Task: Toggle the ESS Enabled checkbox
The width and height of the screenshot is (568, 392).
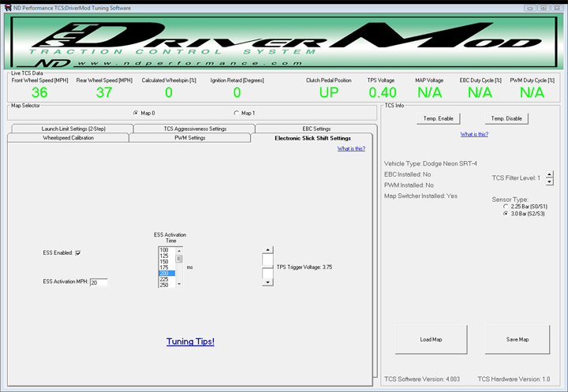Action: click(78, 253)
